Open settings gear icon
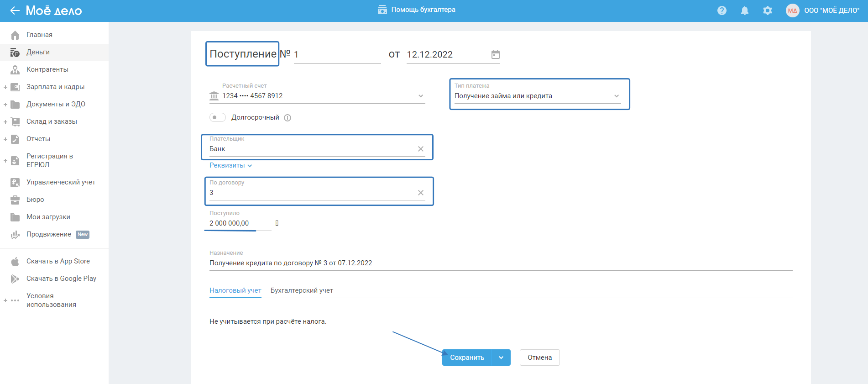The height and width of the screenshot is (384, 868). pos(768,11)
